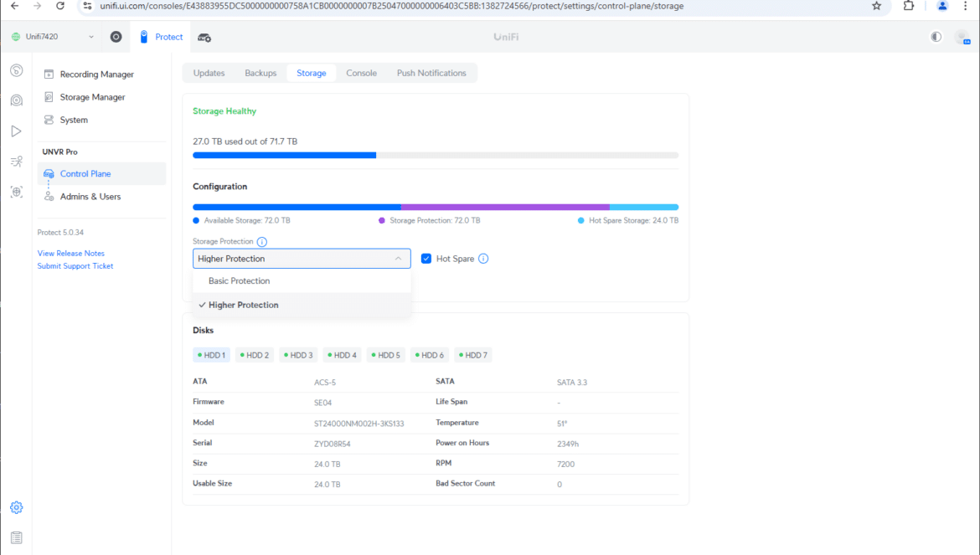Viewport: 980px width, 555px height.
Task: Switch to the Updates tab
Action: 209,73
